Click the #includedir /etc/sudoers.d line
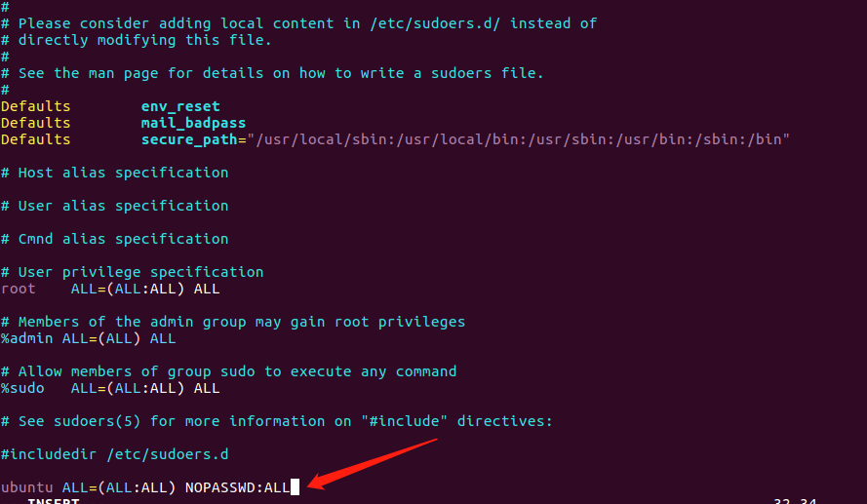Screen dimensions: 867x504 (x=114, y=454)
